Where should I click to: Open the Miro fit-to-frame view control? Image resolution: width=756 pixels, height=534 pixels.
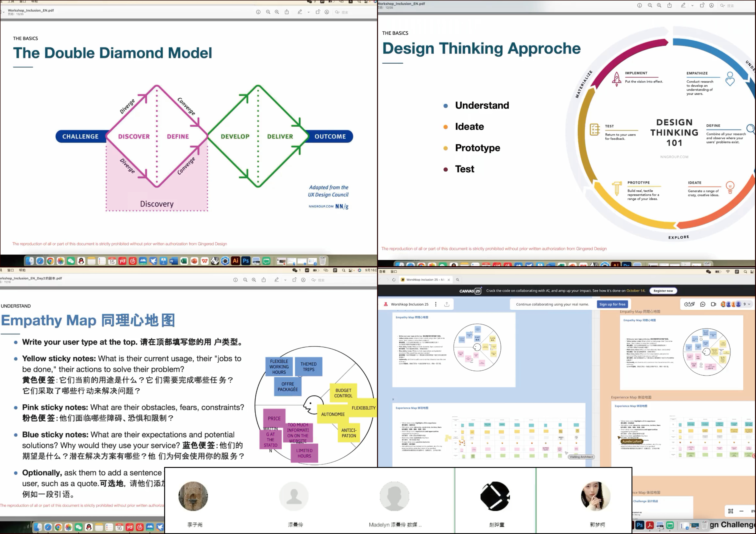[730, 511]
